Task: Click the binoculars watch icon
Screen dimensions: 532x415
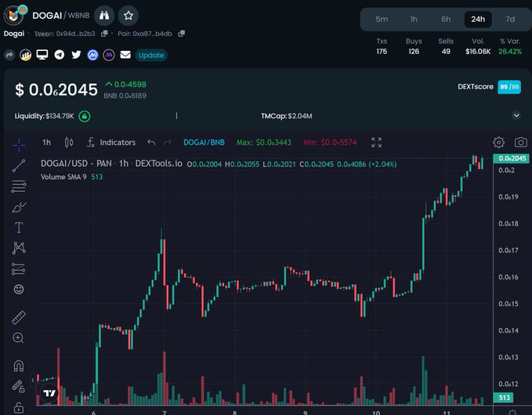Action: [104, 16]
